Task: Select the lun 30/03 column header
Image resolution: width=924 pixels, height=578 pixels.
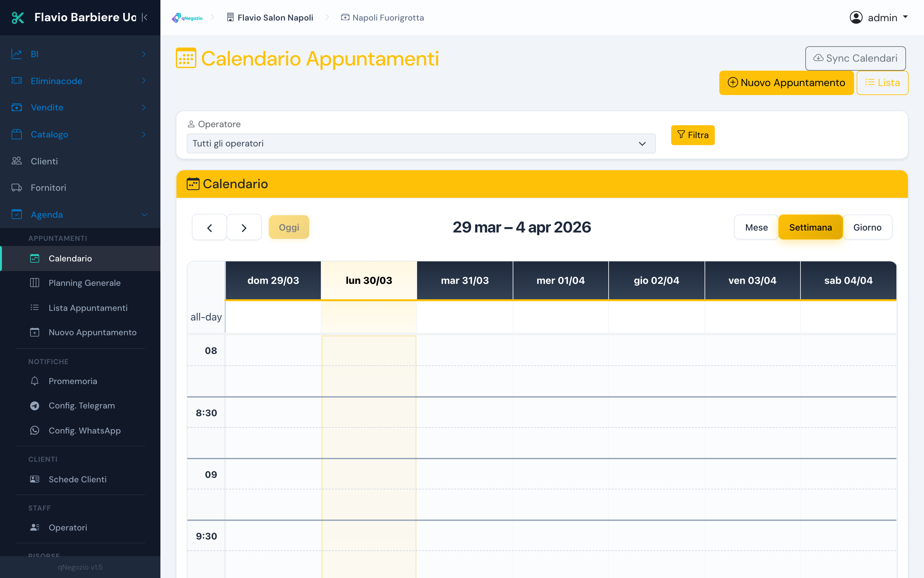Action: (369, 280)
